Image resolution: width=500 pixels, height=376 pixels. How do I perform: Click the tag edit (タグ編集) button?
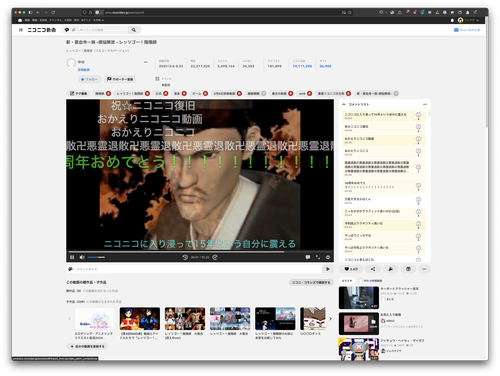pyautogui.click(x=78, y=94)
